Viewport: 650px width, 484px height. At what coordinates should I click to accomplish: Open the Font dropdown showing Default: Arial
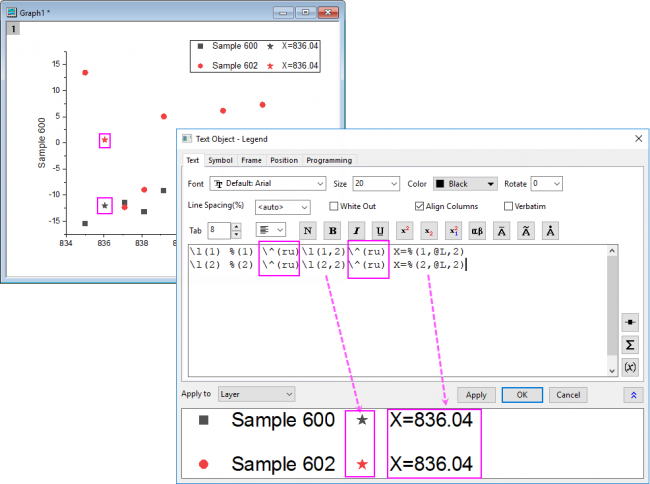pyautogui.click(x=267, y=184)
